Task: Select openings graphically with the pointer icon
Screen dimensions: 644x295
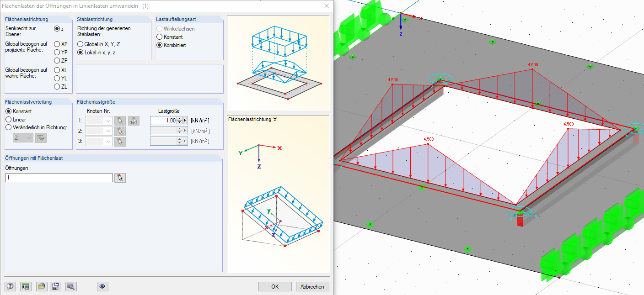Action: click(x=120, y=178)
